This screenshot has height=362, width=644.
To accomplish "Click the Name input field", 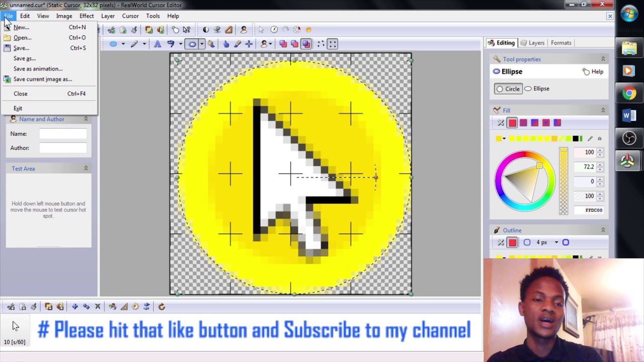I will 63,134.
